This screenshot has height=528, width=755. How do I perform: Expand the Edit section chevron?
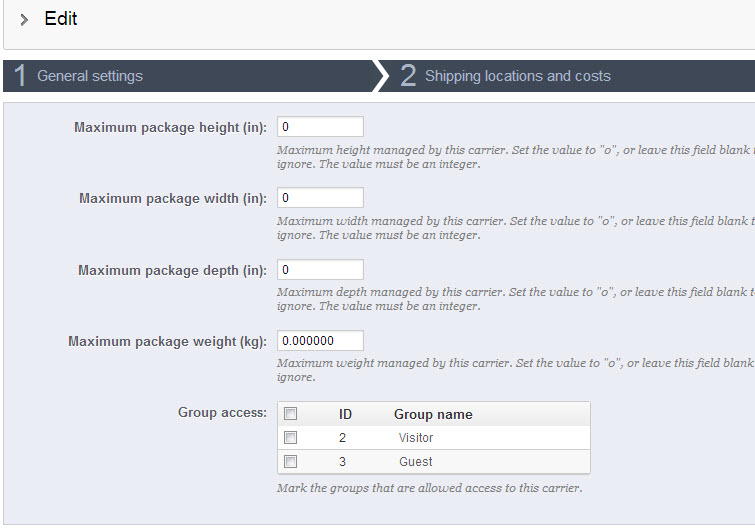(24, 20)
